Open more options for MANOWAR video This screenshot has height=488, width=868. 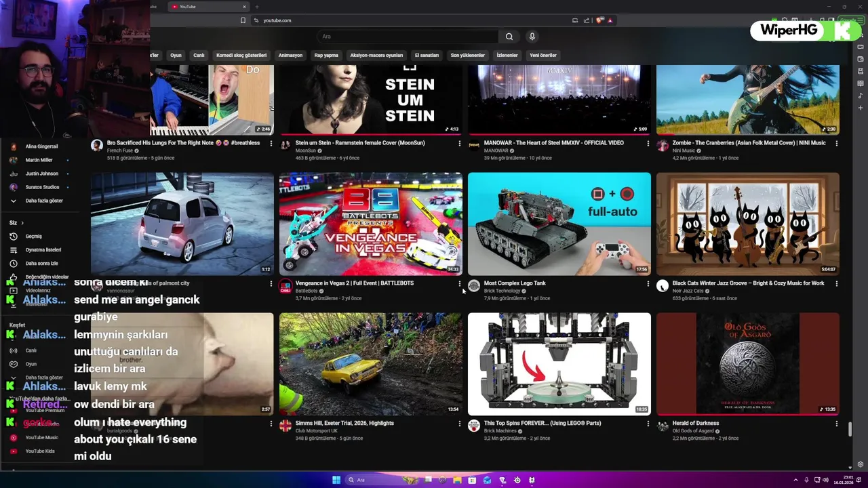[648, 143]
